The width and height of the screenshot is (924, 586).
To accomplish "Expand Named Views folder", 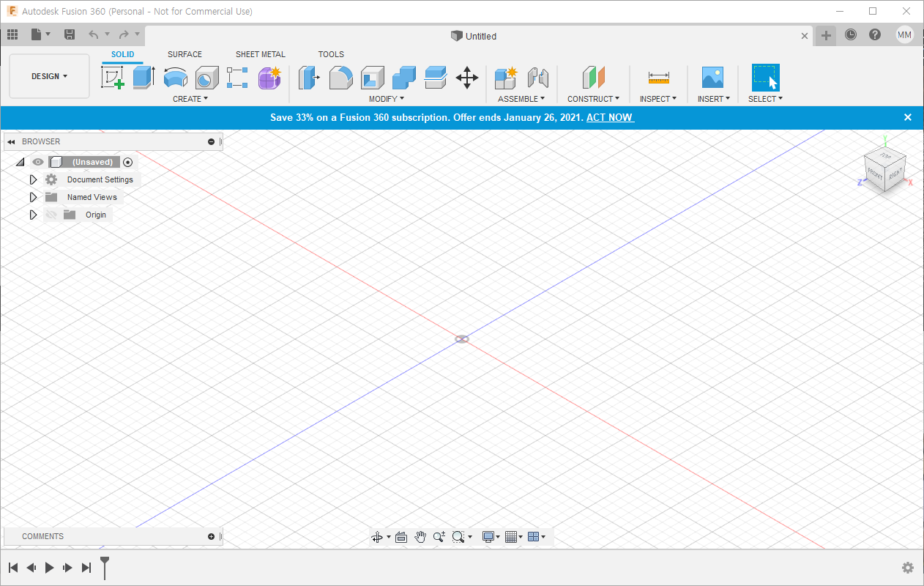I will (x=33, y=197).
